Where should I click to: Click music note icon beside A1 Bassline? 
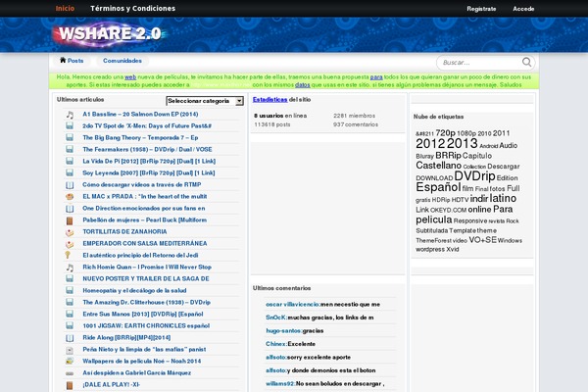tap(70, 115)
